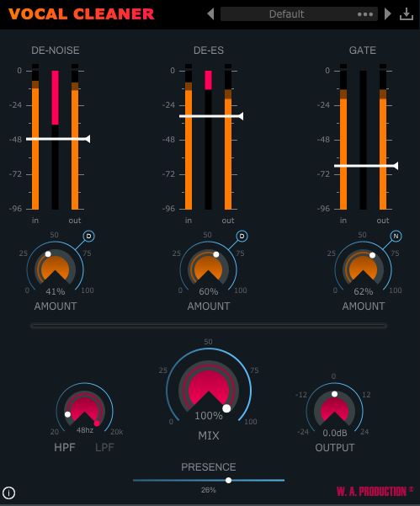Click the preset three-dots menu
Screen dimensions: 420x506
coord(365,14)
